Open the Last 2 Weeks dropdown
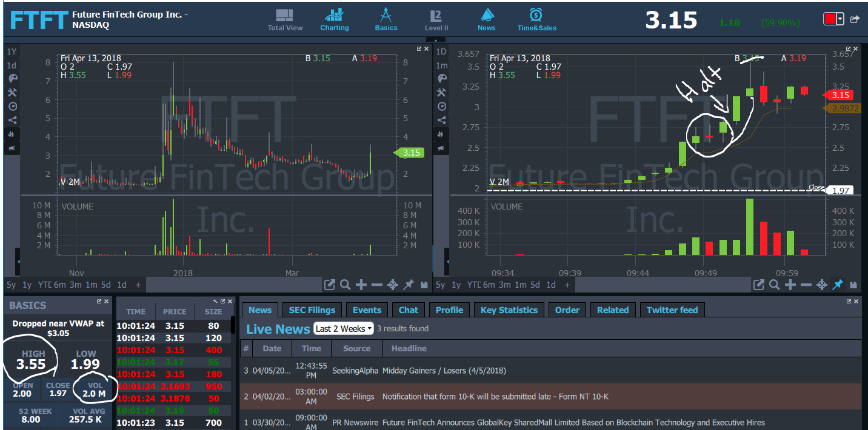 [x=343, y=329]
